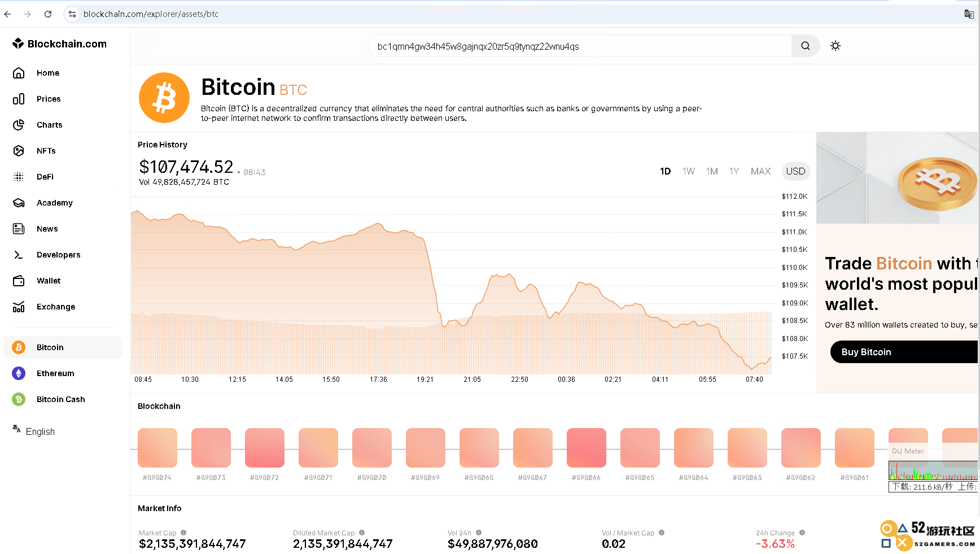Open block #898068 tile

(x=479, y=448)
